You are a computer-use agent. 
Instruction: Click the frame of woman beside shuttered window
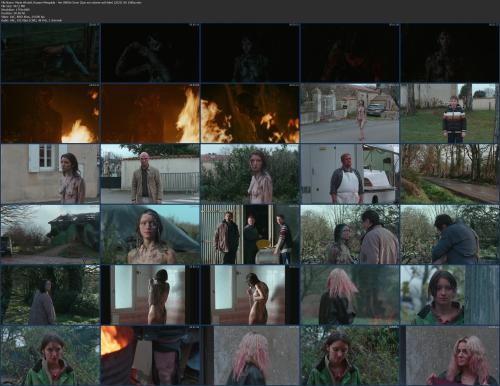tap(50, 174)
